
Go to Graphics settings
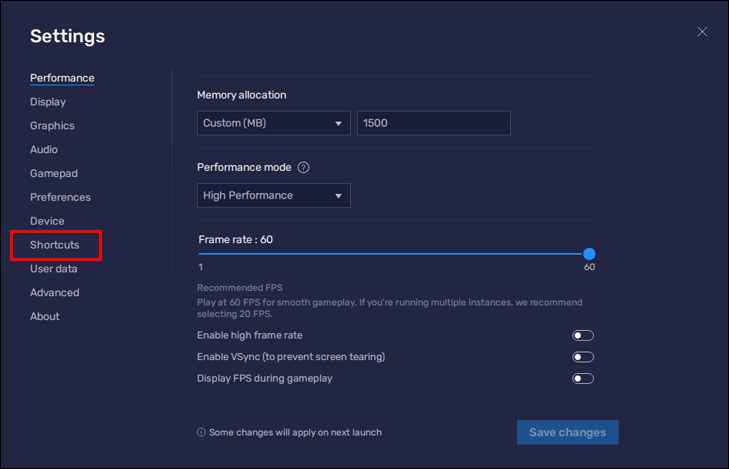point(52,126)
